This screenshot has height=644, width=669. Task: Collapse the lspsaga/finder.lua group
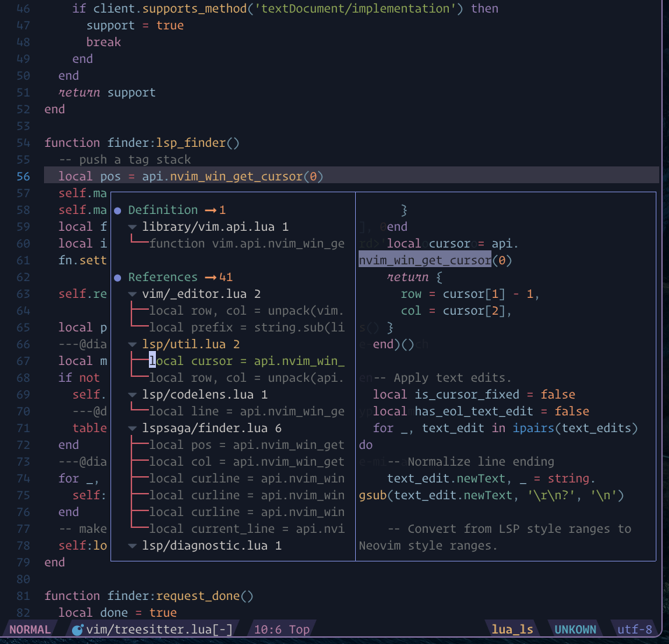[133, 429]
